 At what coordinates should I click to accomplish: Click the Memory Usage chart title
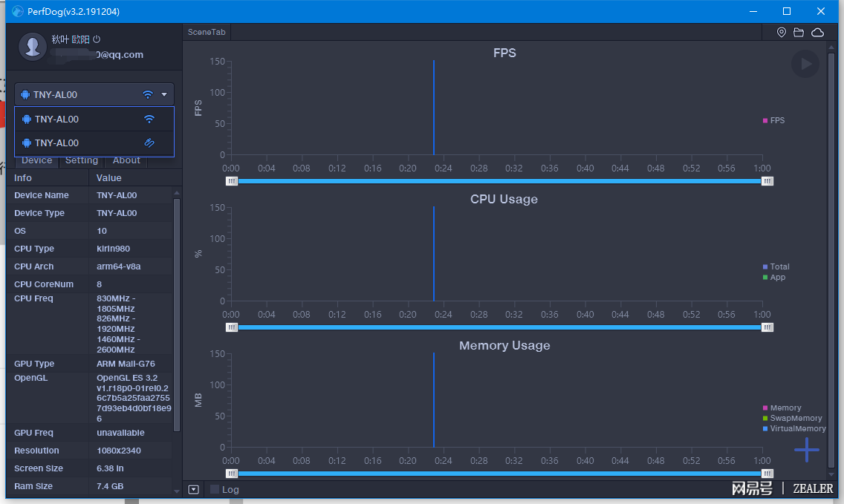pos(504,345)
